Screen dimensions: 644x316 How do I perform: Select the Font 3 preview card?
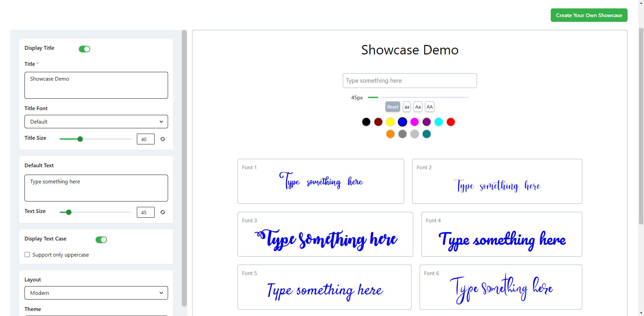click(325, 234)
